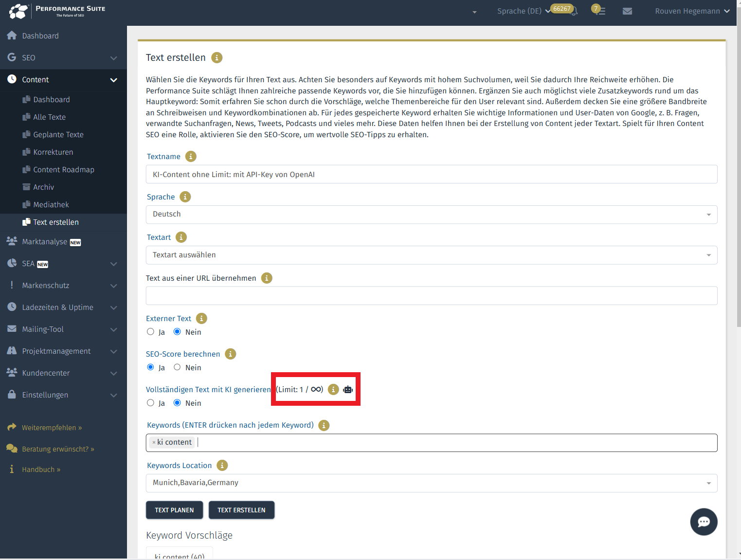The image size is (741, 560).
Task: Click the info icon beside the KI Limit
Action: pos(333,389)
